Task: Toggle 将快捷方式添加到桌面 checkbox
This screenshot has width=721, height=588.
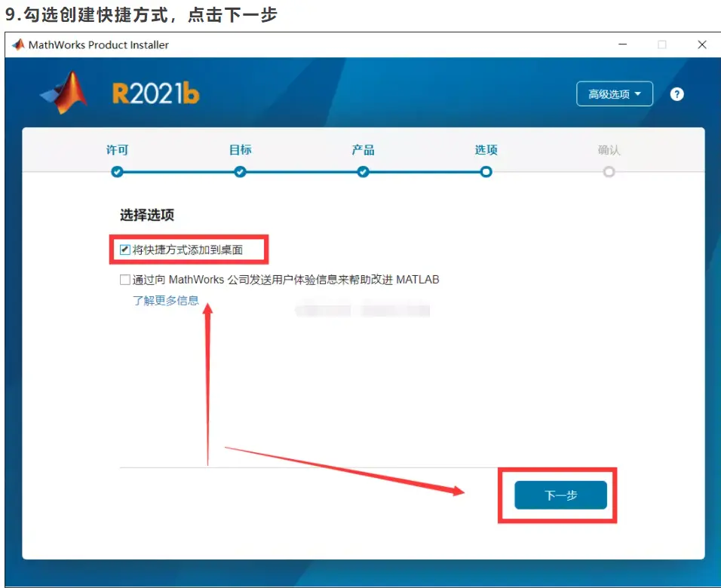Action: pyautogui.click(x=124, y=250)
